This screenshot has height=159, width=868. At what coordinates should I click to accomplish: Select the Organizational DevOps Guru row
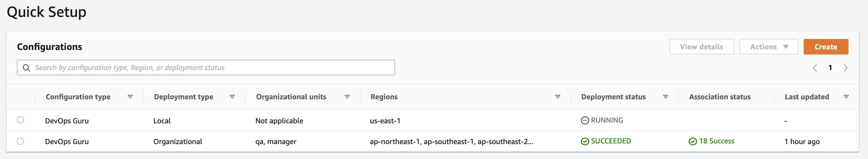coord(20,141)
